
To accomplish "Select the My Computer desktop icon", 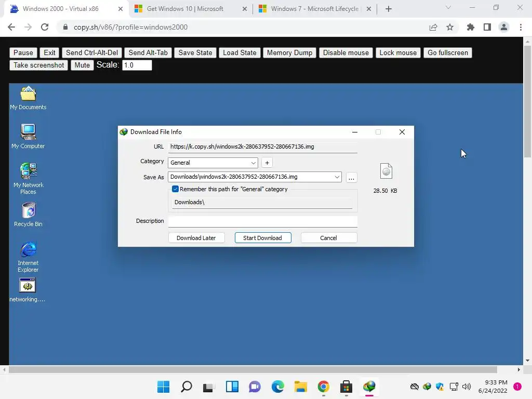I will 28,137.
